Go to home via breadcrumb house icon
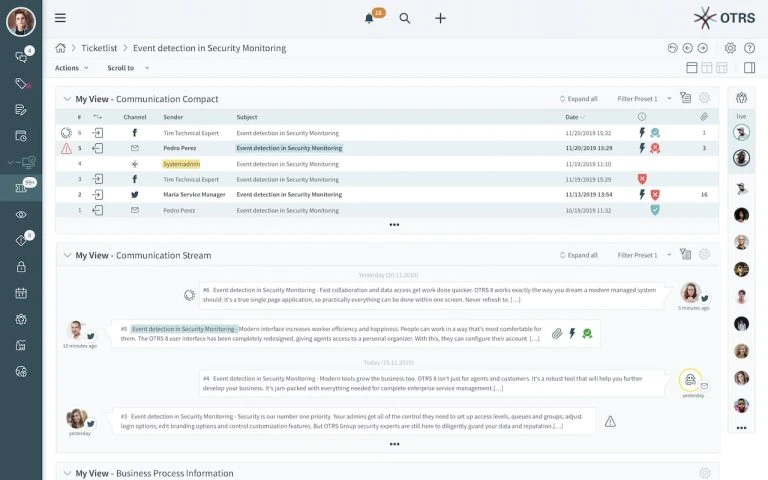 pos(60,48)
